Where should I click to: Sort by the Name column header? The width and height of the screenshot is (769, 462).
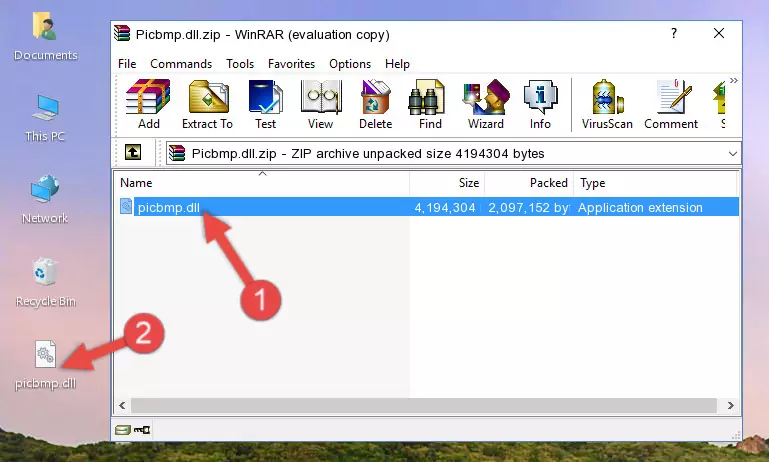click(262, 183)
